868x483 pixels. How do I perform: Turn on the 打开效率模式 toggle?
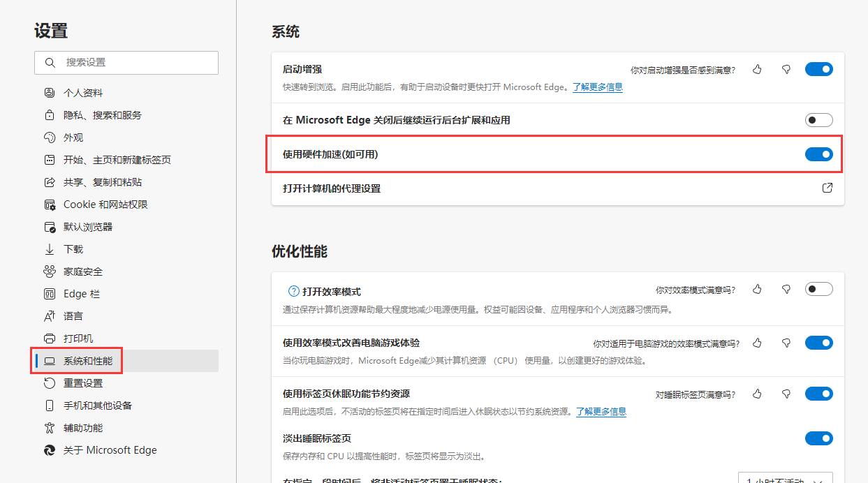coord(819,289)
